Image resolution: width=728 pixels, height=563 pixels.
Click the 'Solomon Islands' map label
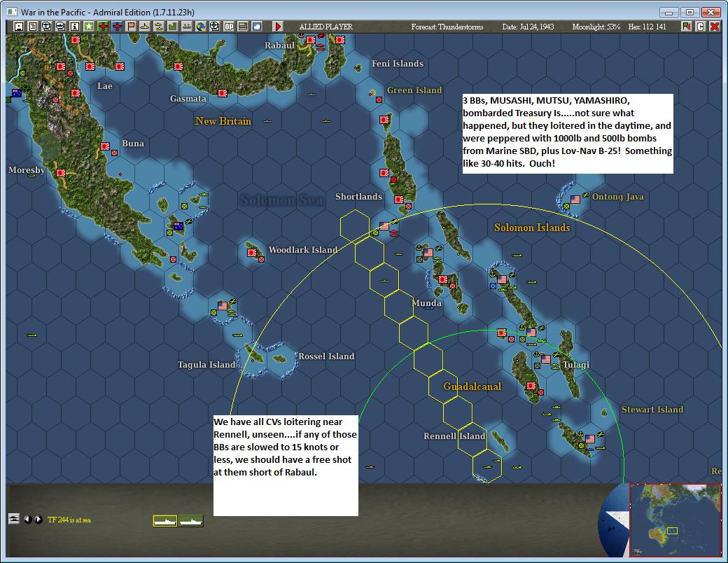(x=532, y=228)
